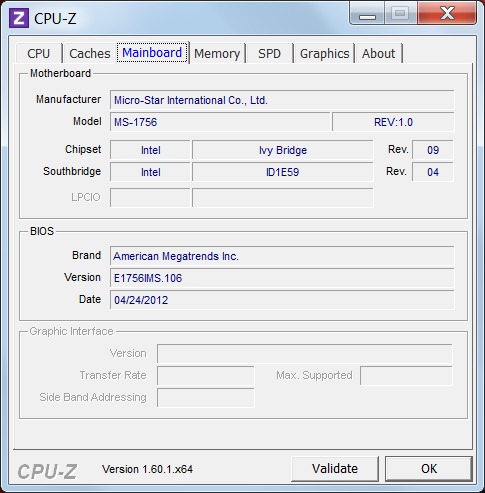
Task: Click the purple CPU-Z title bar icon
Action: [19, 18]
